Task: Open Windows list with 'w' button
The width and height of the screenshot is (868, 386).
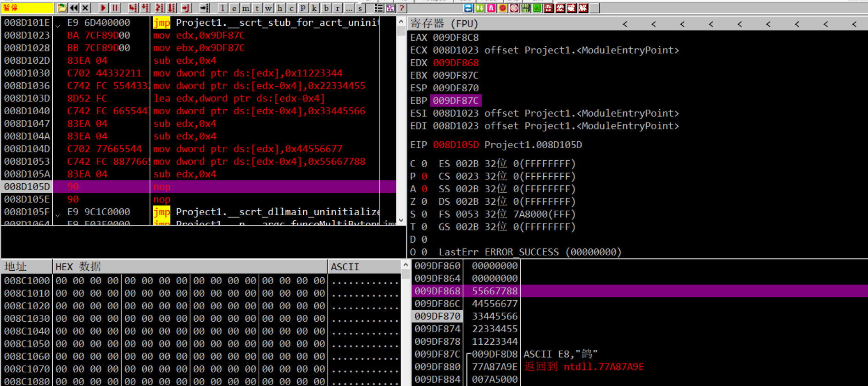Action: coord(268,8)
